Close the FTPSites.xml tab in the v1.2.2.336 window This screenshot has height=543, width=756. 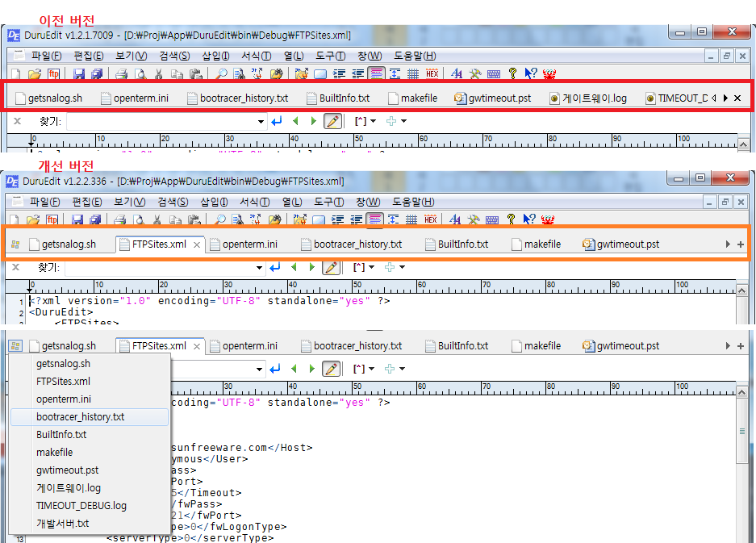[x=197, y=245]
